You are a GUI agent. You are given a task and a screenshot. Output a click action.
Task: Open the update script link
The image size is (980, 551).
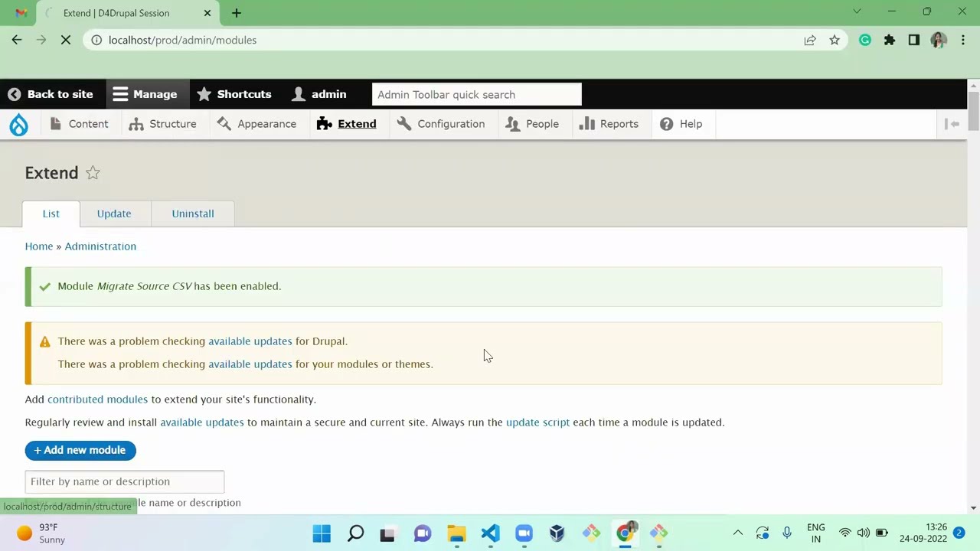point(537,422)
